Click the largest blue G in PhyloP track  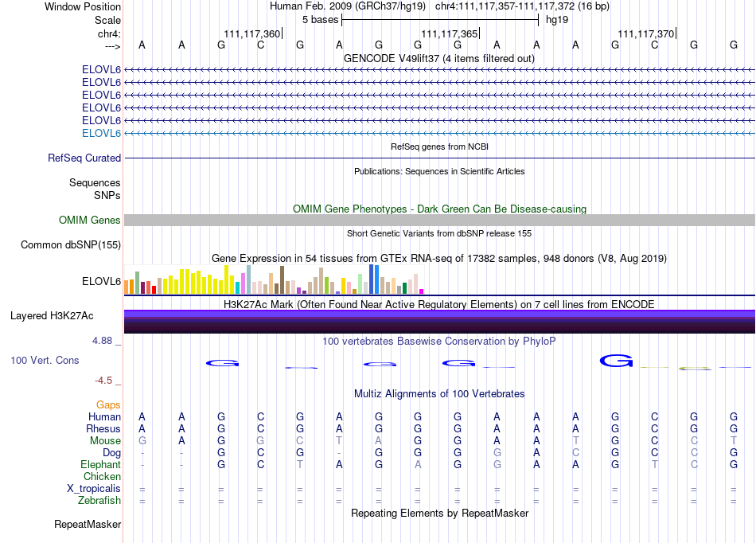[616, 361]
